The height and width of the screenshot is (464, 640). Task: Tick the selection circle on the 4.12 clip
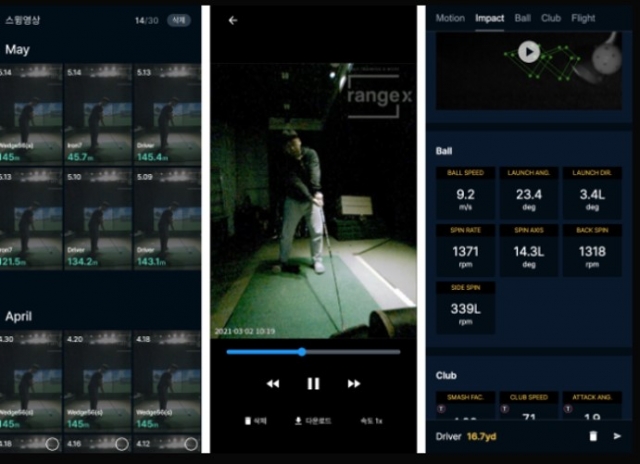point(191,444)
